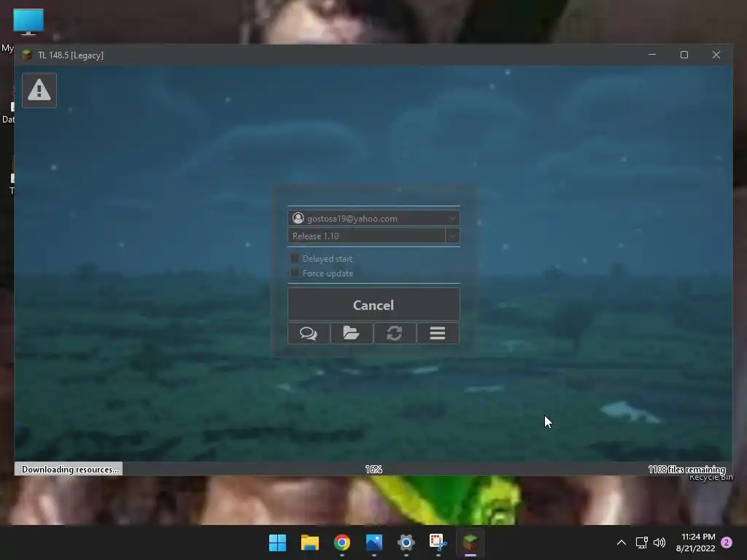This screenshot has width=747, height=560.
Task: Open File Explorer from the taskbar
Action: click(x=309, y=542)
